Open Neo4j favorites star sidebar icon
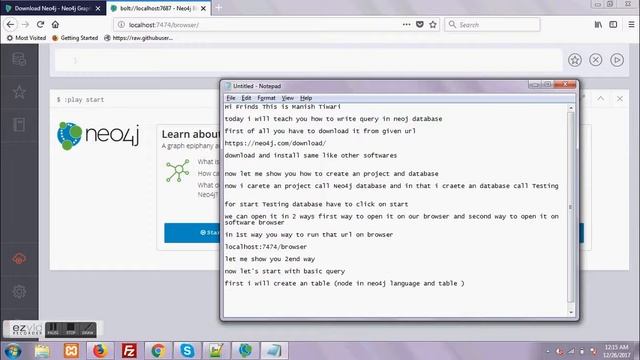Viewport: 640px width, 360px height. point(19,92)
